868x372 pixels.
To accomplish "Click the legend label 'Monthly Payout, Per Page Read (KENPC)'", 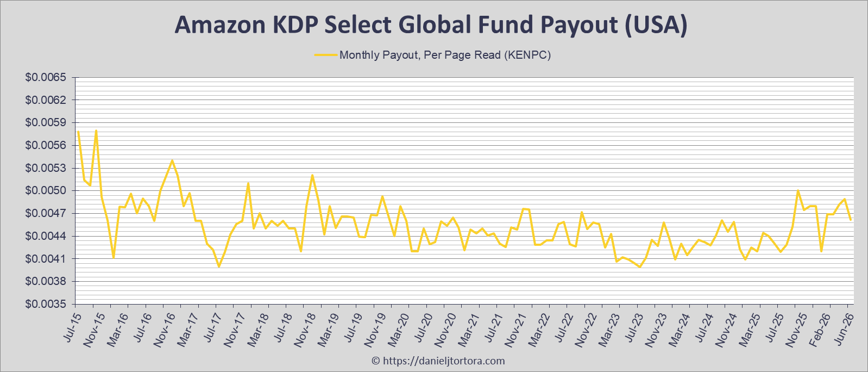I will pos(445,55).
